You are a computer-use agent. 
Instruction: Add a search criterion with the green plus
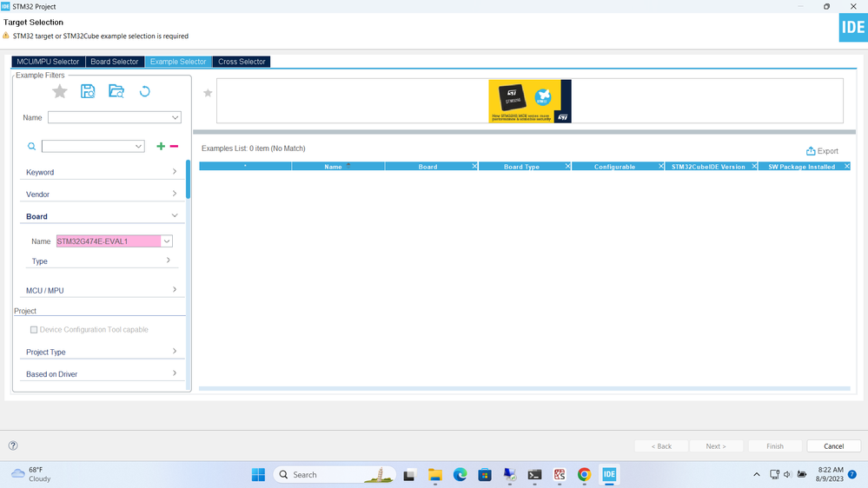pos(161,146)
